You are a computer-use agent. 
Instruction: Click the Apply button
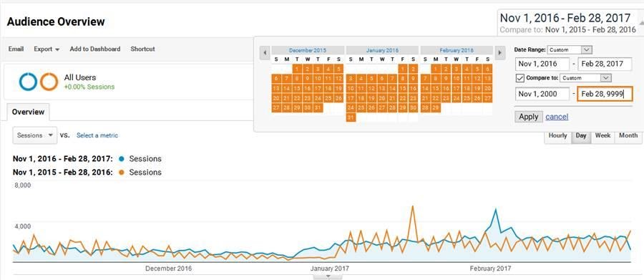coord(529,117)
